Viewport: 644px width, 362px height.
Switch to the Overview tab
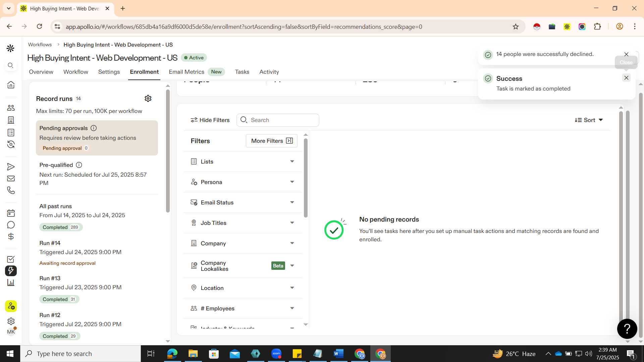[x=41, y=72]
